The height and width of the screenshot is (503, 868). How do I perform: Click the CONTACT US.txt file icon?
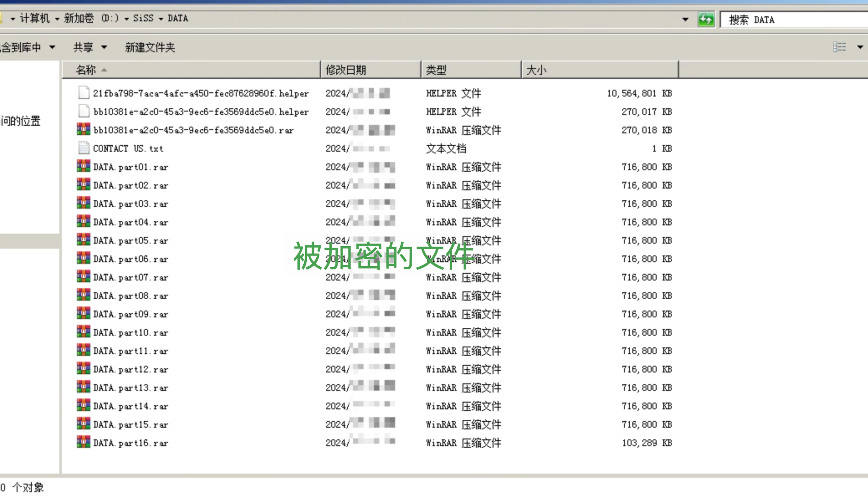(83, 148)
